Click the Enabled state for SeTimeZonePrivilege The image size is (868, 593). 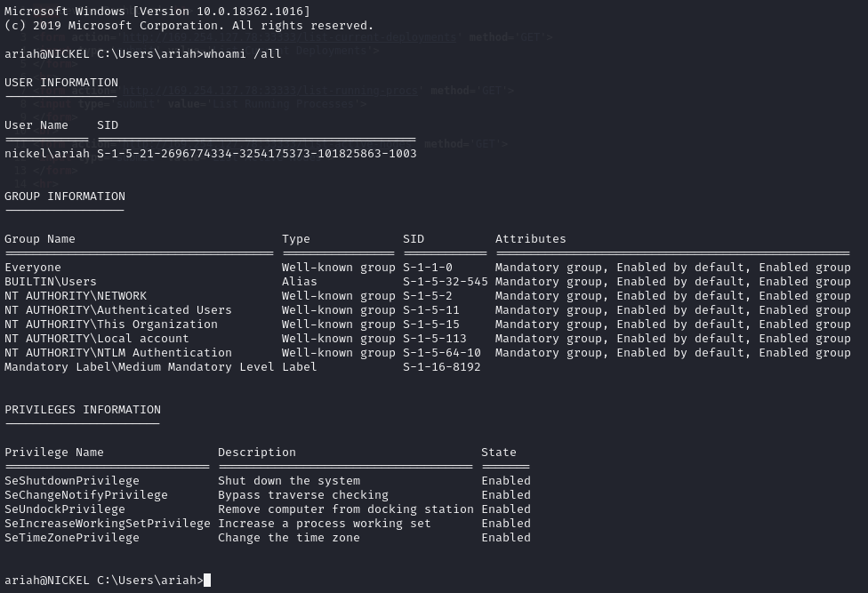point(506,538)
